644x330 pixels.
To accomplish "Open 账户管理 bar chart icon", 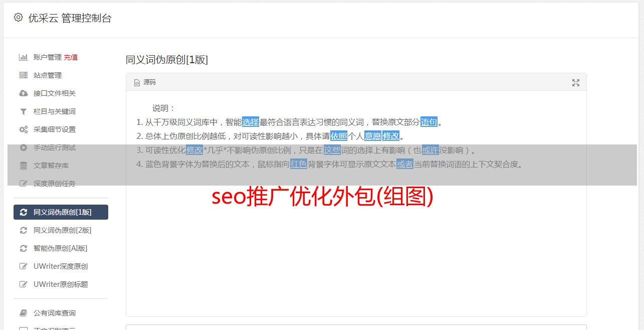I will 23,57.
